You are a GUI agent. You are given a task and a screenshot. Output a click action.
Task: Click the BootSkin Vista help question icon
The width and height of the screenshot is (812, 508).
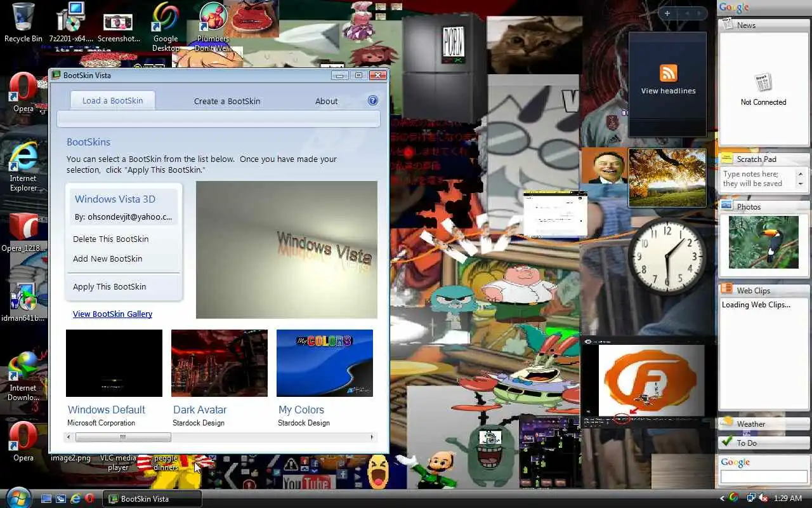point(373,100)
